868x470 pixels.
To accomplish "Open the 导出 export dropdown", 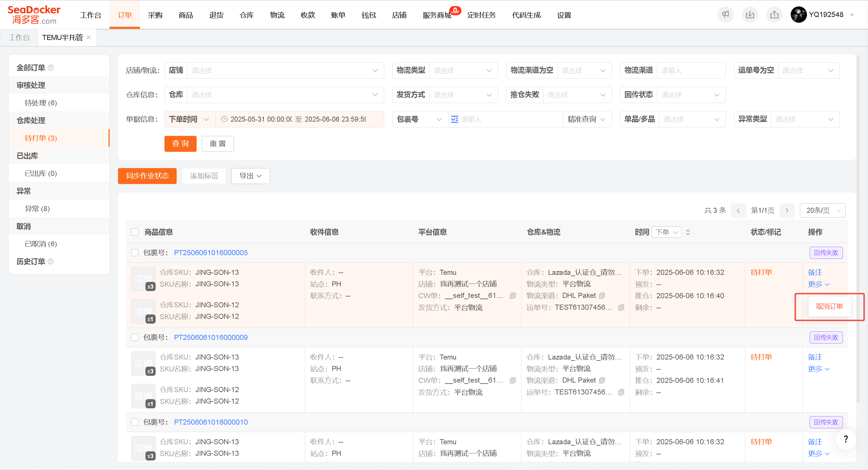I will tap(251, 176).
